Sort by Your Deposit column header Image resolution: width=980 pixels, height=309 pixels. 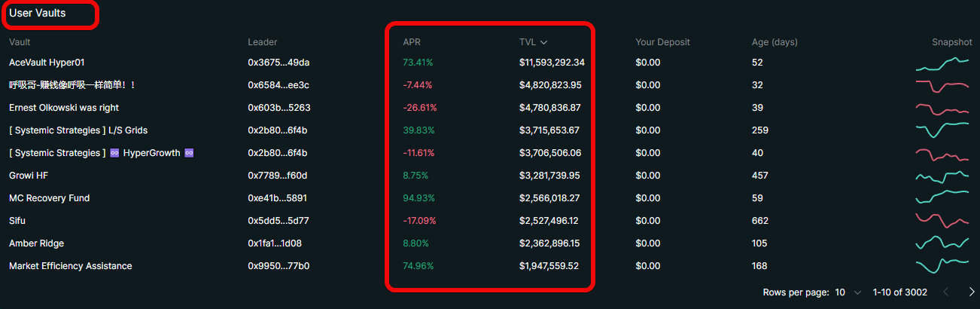point(662,42)
